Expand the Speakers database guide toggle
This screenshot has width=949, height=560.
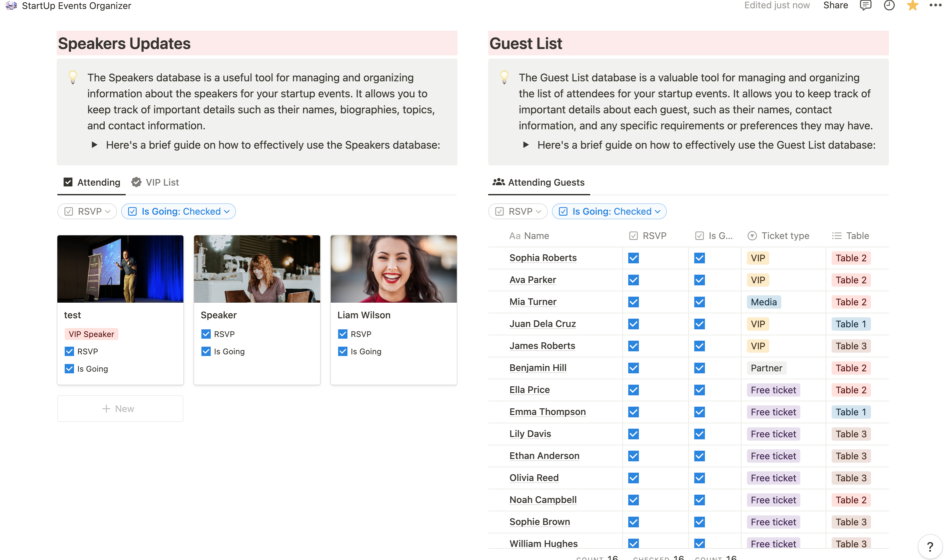click(x=94, y=145)
